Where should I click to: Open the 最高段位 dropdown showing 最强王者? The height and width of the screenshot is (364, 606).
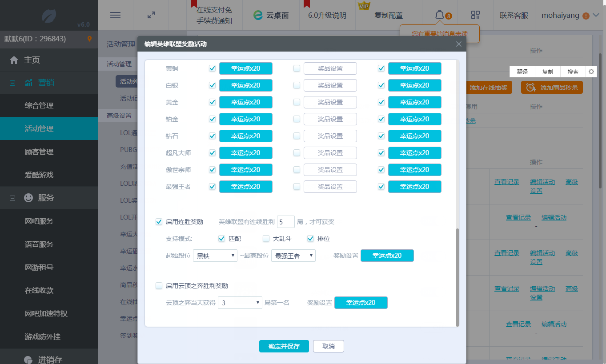[293, 256]
